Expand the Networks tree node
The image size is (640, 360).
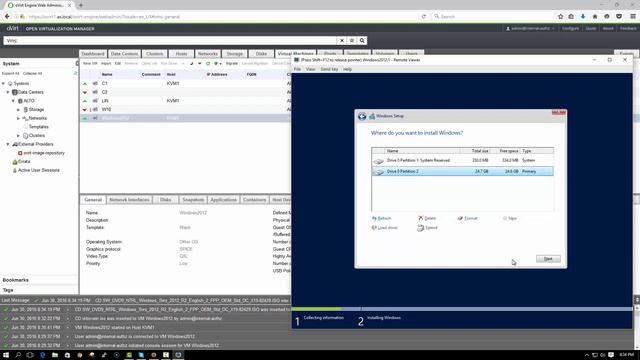[18, 118]
